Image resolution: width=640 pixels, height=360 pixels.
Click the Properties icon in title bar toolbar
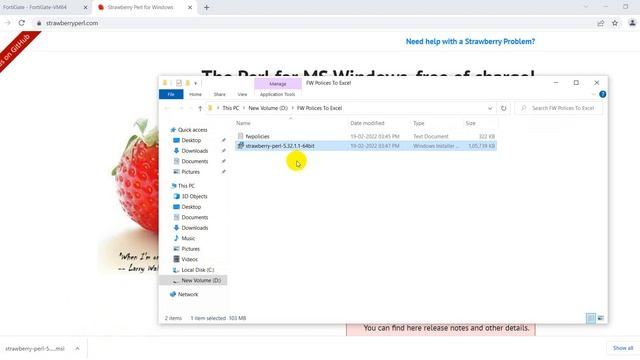178,83
